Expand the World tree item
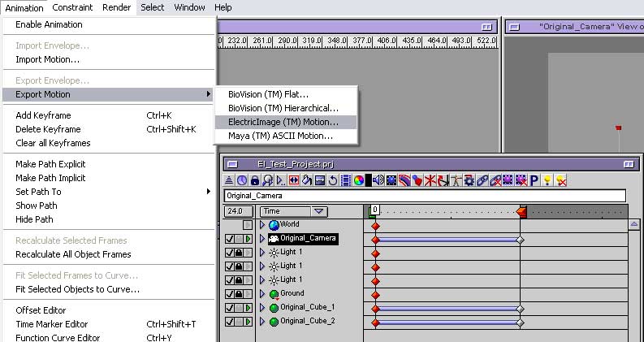This screenshot has width=644, height=342. pyautogui.click(x=262, y=225)
